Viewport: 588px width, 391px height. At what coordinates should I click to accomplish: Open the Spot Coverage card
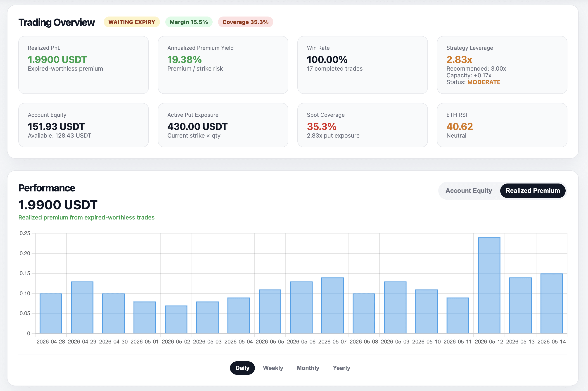[363, 125]
